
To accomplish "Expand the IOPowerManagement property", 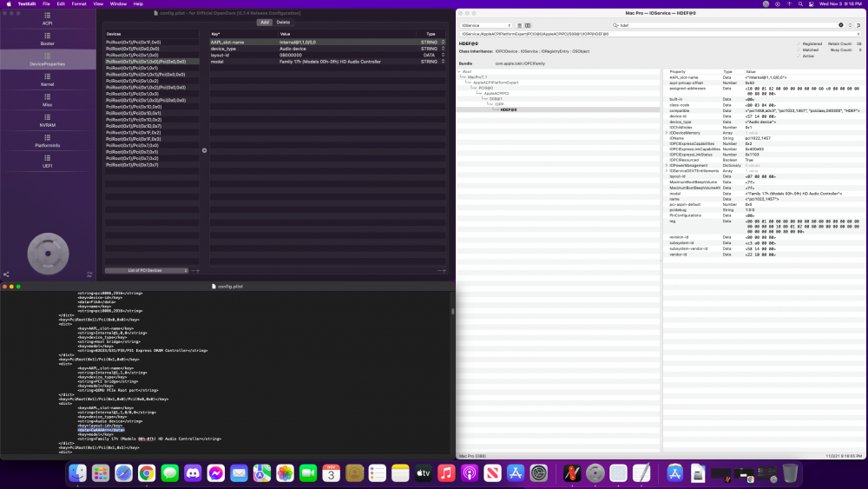I will pos(667,166).
